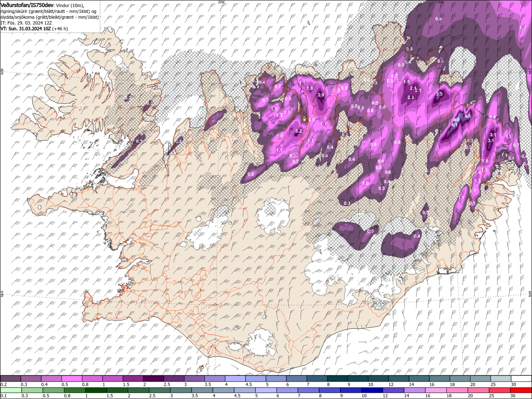Click the 0.5 pink swatch in upper legend
Image resolution: width=532 pixels, height=399 pixels.
(71, 379)
